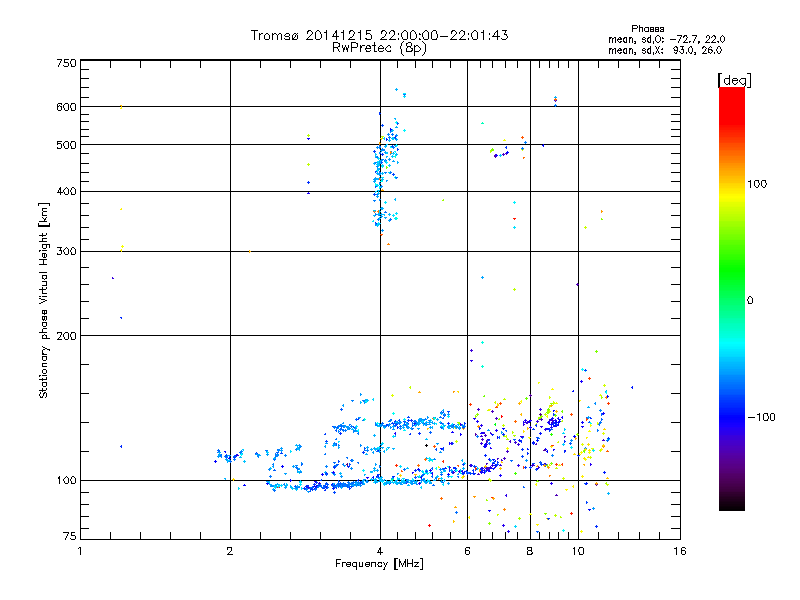
Task: Click the blue F-layer echo column at 4 MHz
Action: (385, 173)
